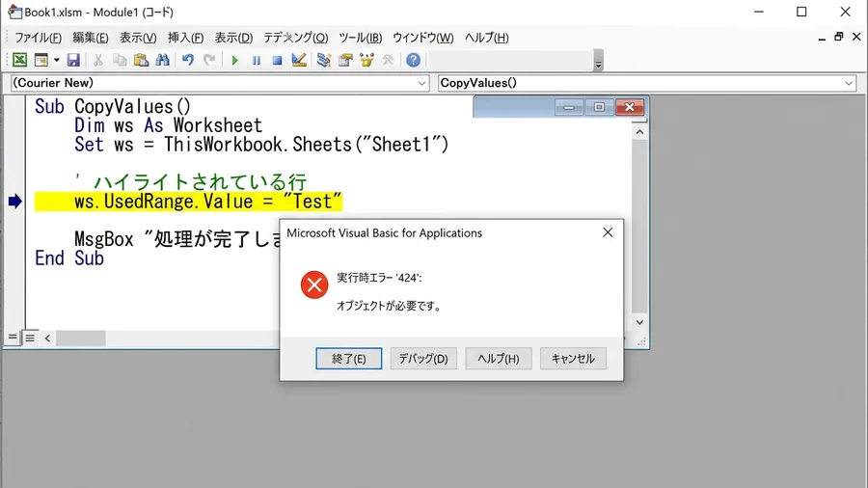Click the Cut scissors icon
Image resolution: width=868 pixels, height=488 pixels.
pos(98,60)
